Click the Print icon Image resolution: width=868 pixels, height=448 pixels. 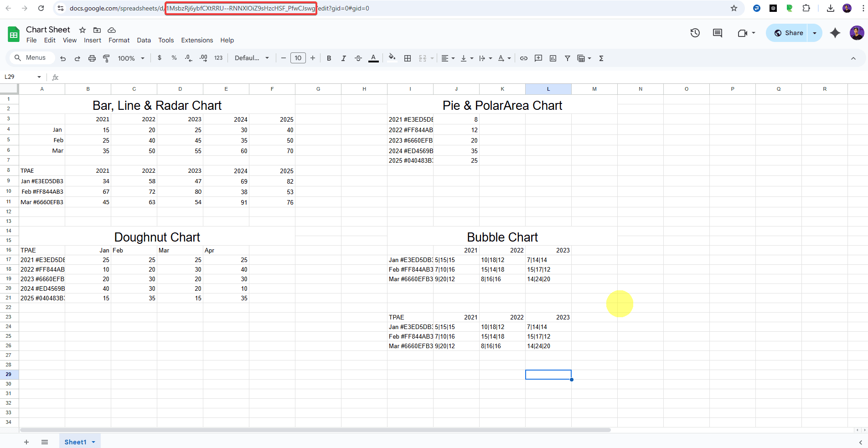92,58
